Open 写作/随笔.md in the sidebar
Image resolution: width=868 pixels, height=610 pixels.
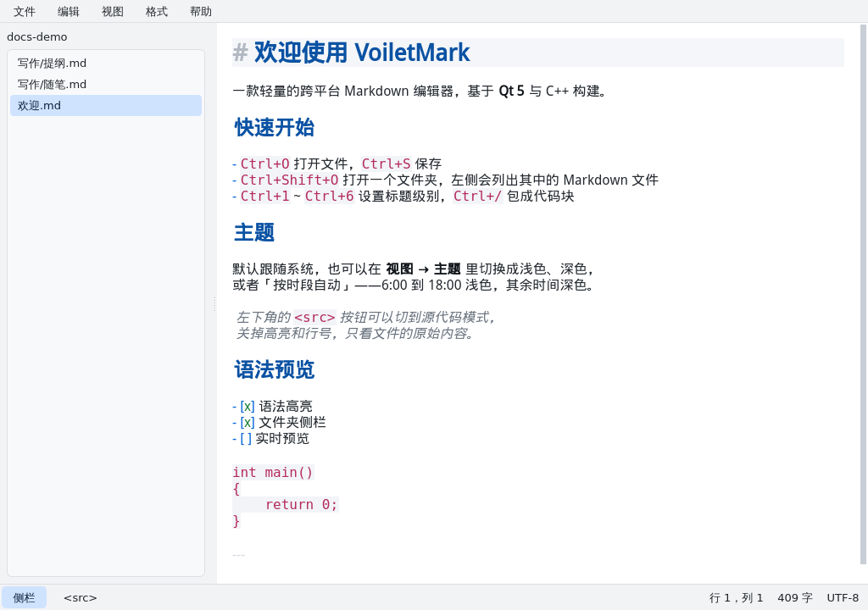point(106,84)
